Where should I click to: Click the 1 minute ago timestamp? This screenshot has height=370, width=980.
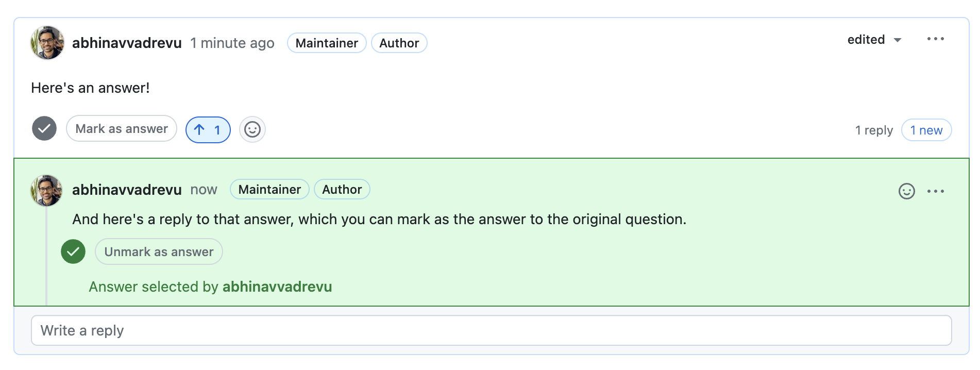(x=232, y=43)
